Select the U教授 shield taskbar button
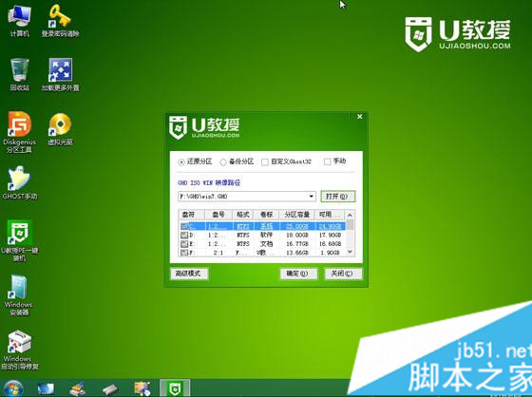532x397 pixels. pos(175,388)
